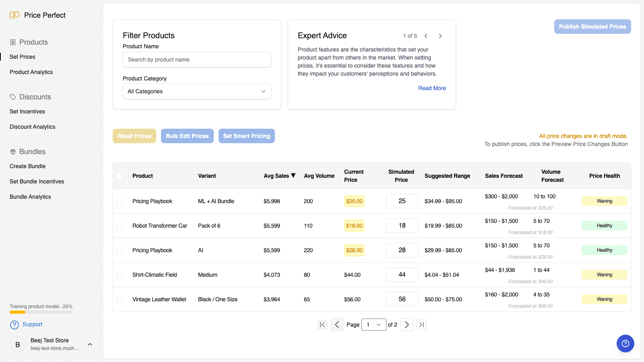Open Read More under Expert Advice

pyautogui.click(x=432, y=88)
